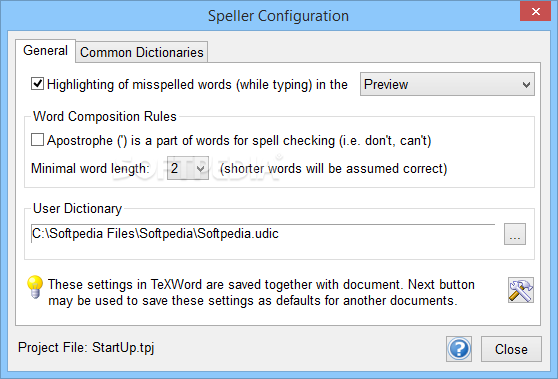Viewport: 558px width, 379px height.
Task: Click the yellow lightbulb tip icon
Action: coord(35,286)
